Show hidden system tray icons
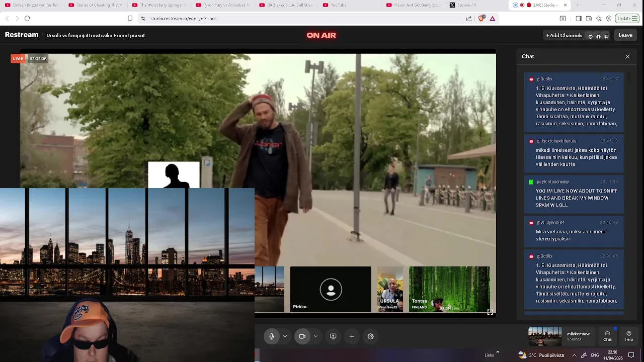The height and width of the screenshot is (362, 644). click(x=574, y=355)
